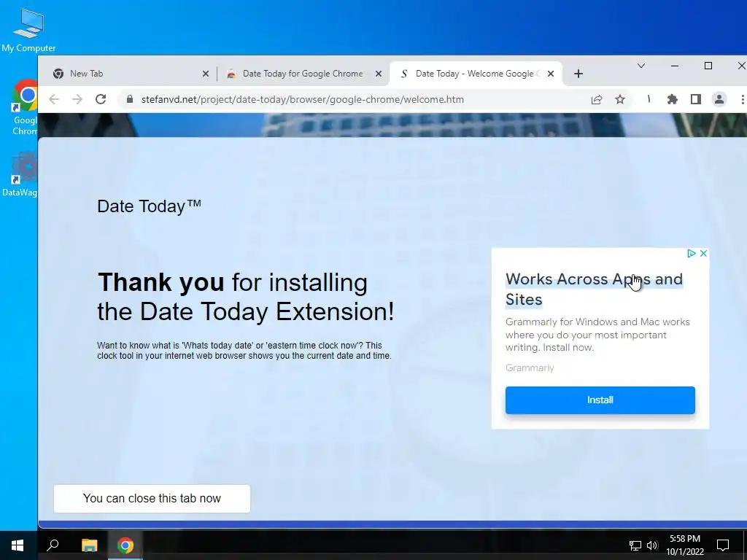Close the New Tab tab

(205, 74)
